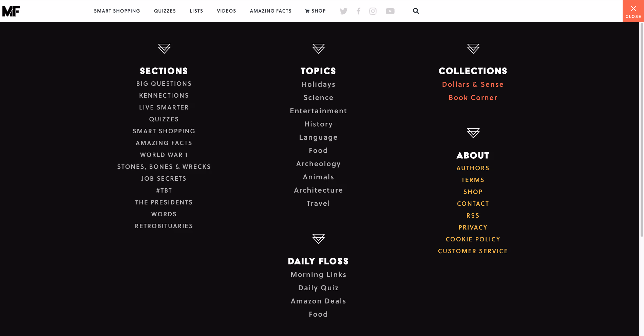Open Customer Service page
This screenshot has width=644, height=336.
tap(473, 251)
